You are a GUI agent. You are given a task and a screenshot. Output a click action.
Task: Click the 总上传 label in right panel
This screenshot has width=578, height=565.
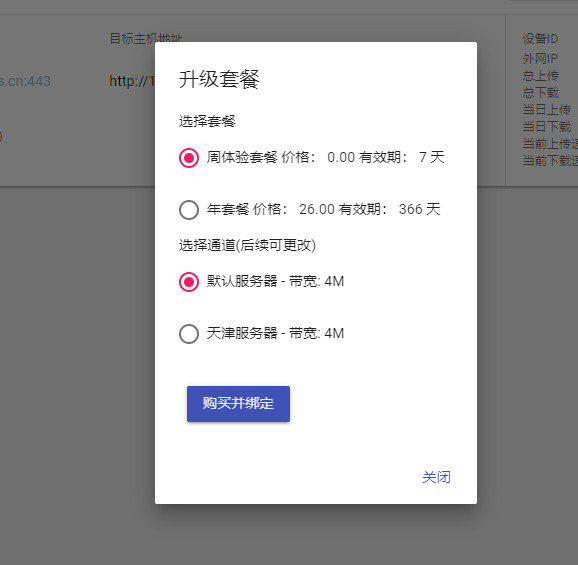pyautogui.click(x=540, y=76)
